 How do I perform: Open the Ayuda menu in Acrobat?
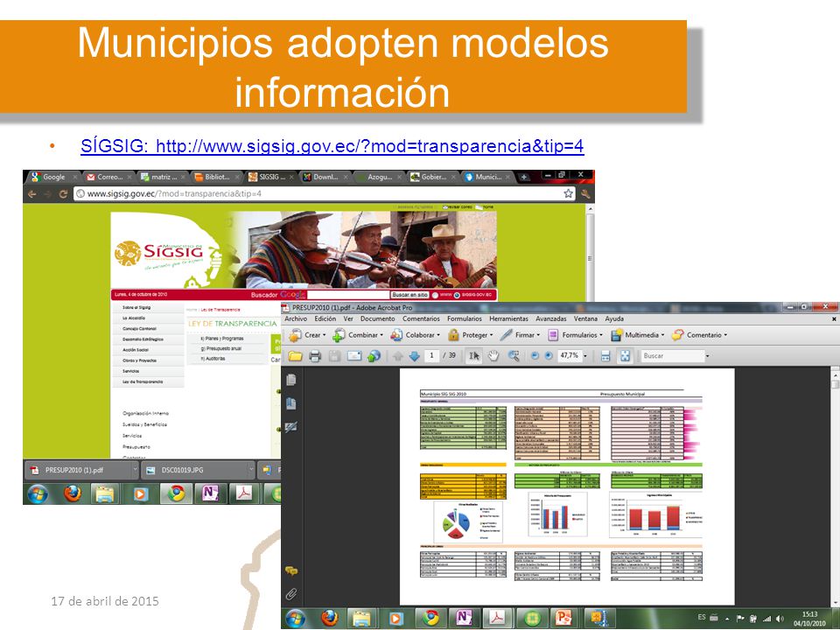click(x=614, y=318)
